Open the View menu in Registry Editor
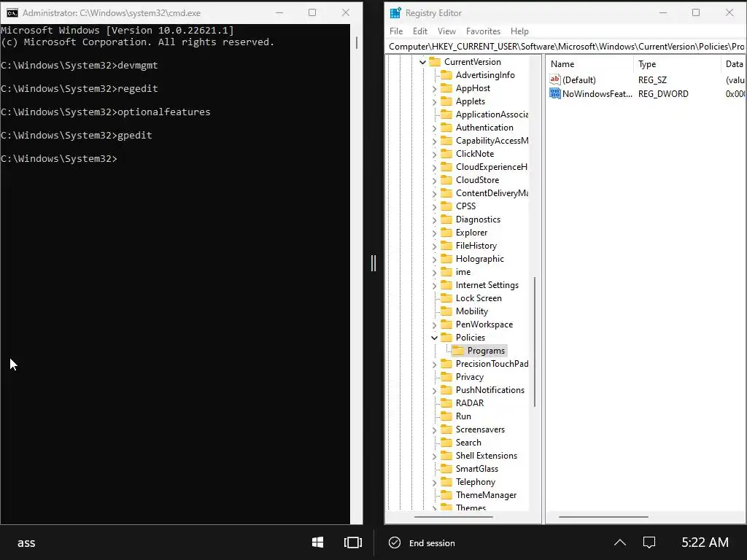 pos(446,31)
